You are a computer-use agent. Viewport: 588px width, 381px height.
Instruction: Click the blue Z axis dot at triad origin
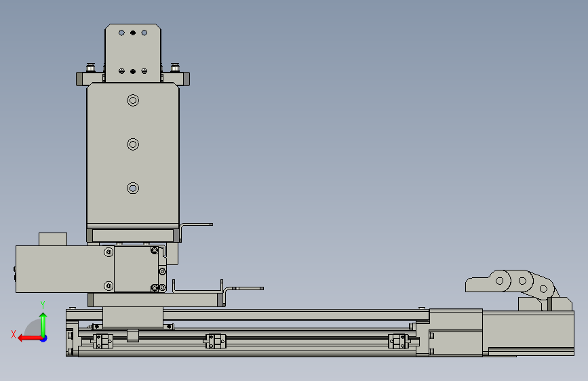44,338
